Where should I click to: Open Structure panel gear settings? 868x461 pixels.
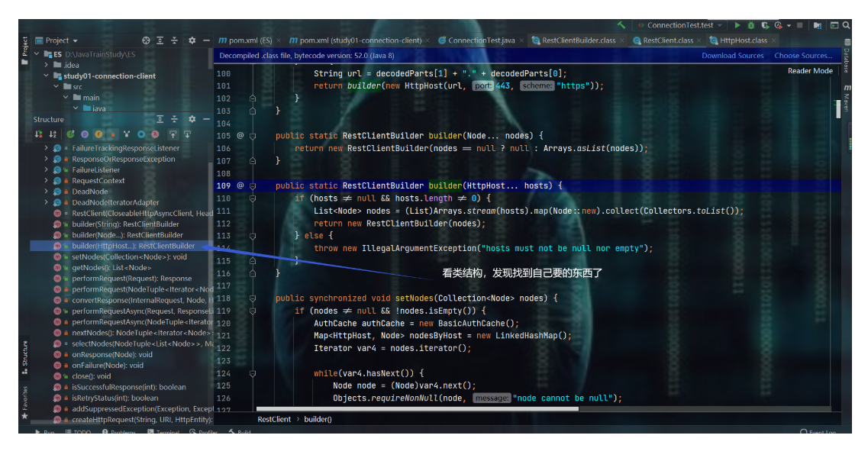(192, 120)
